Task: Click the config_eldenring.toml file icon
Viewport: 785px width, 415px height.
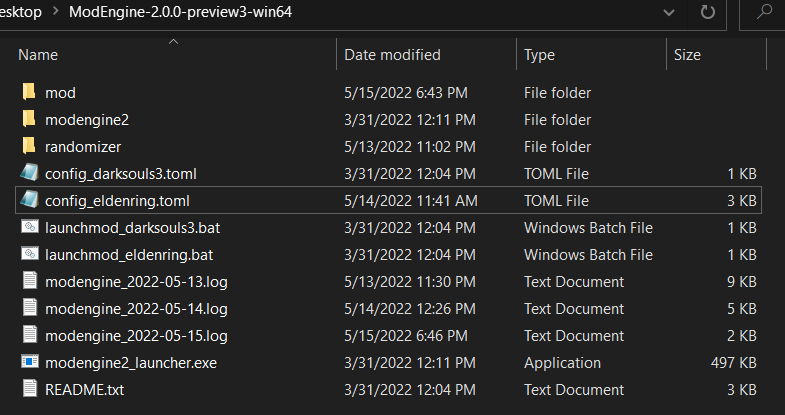Action: pos(29,201)
